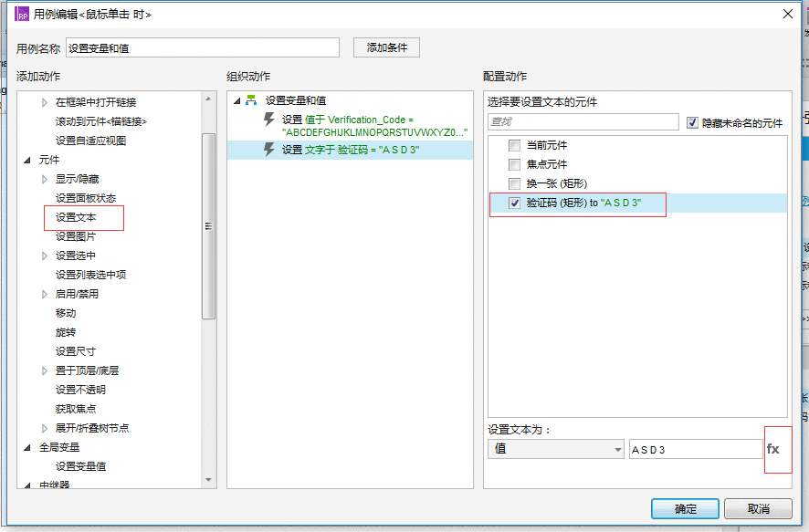Click 换一张 (矩形) row label
Image resolution: width=809 pixels, height=532 pixels.
click(x=557, y=183)
